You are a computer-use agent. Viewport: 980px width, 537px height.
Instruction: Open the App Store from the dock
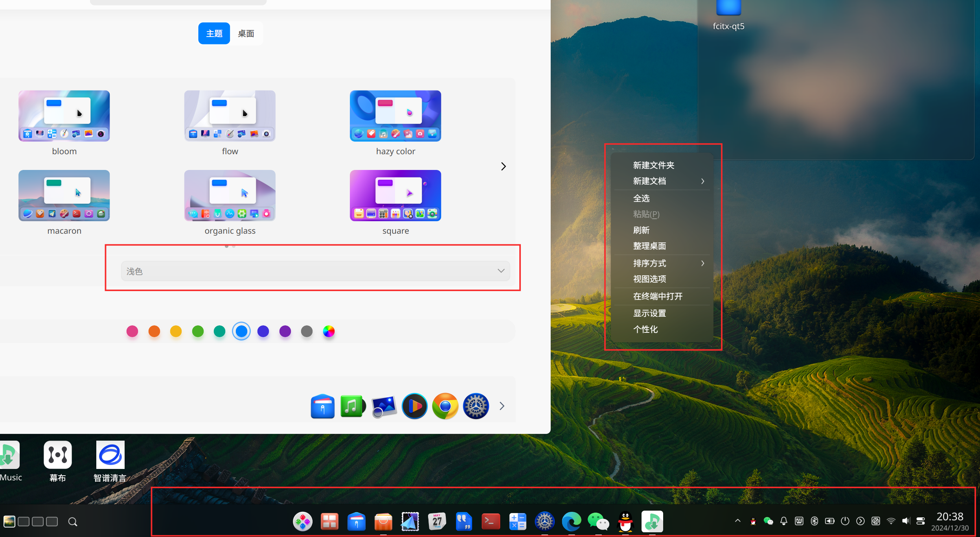point(383,521)
